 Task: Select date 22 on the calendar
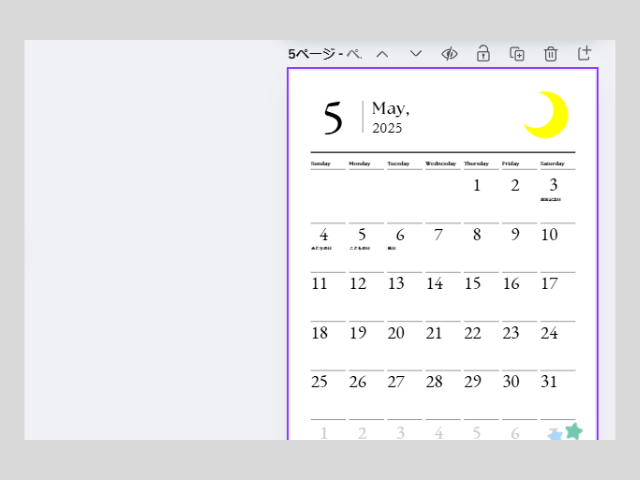point(473,333)
